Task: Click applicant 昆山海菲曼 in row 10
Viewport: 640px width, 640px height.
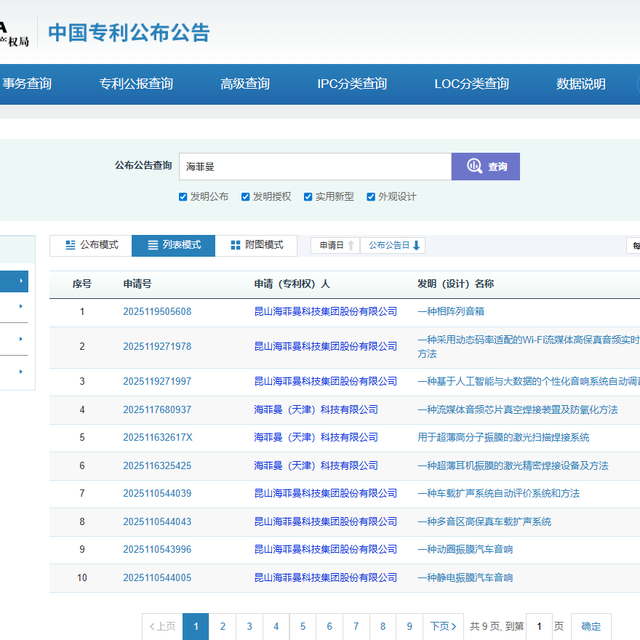Action: pyautogui.click(x=325, y=578)
